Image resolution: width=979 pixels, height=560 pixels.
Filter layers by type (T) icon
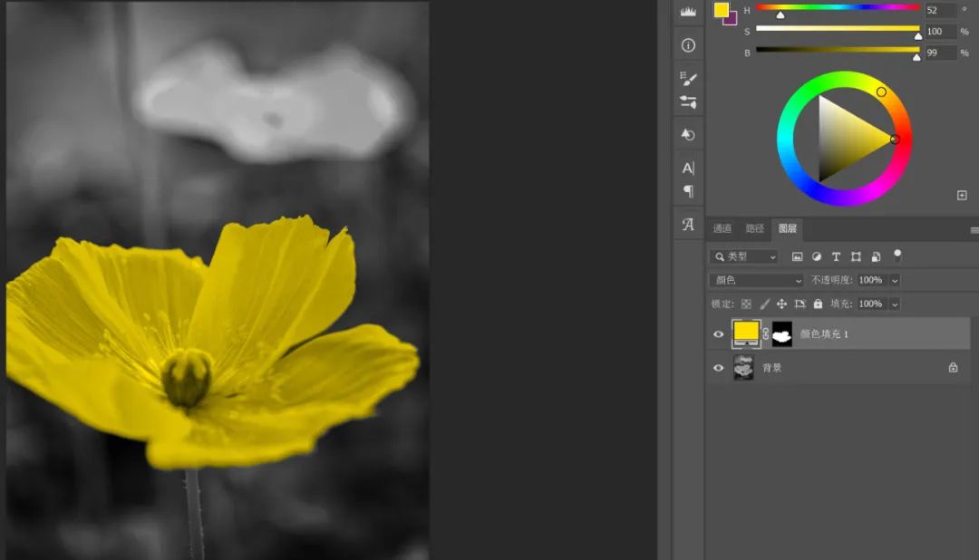coord(836,257)
